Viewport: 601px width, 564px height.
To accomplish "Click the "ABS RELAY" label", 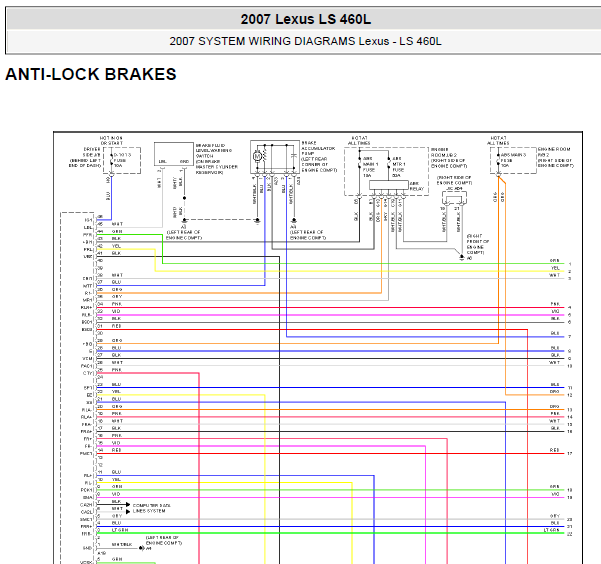I will (x=417, y=186).
